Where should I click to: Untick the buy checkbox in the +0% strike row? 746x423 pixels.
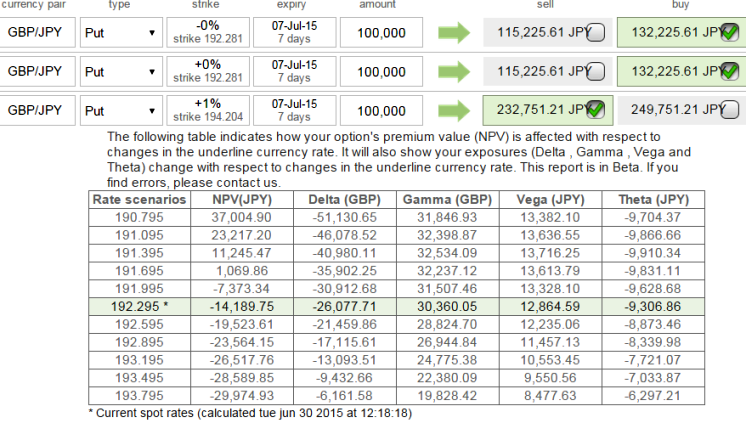click(x=730, y=72)
